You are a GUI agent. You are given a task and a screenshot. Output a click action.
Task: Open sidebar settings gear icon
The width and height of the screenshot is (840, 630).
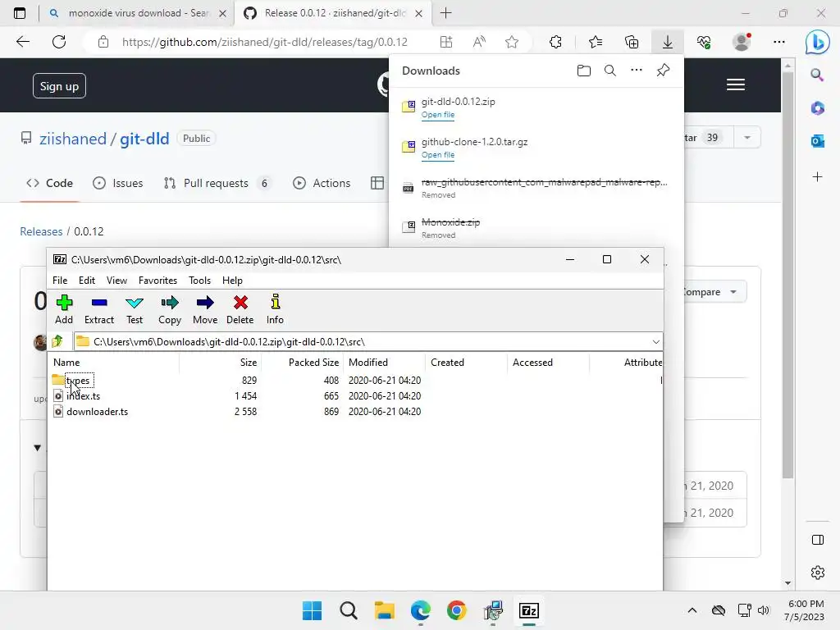[818, 573]
